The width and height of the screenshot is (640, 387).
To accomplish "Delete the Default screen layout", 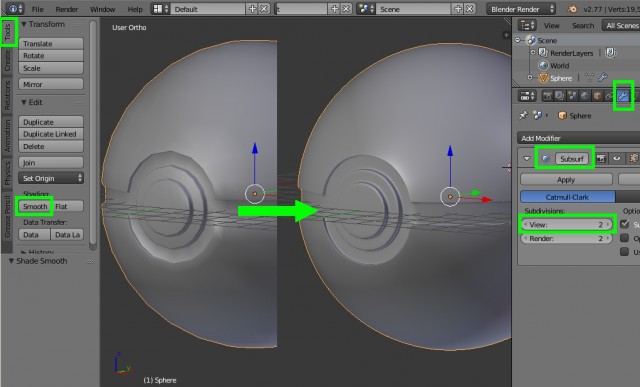I will point(264,9).
